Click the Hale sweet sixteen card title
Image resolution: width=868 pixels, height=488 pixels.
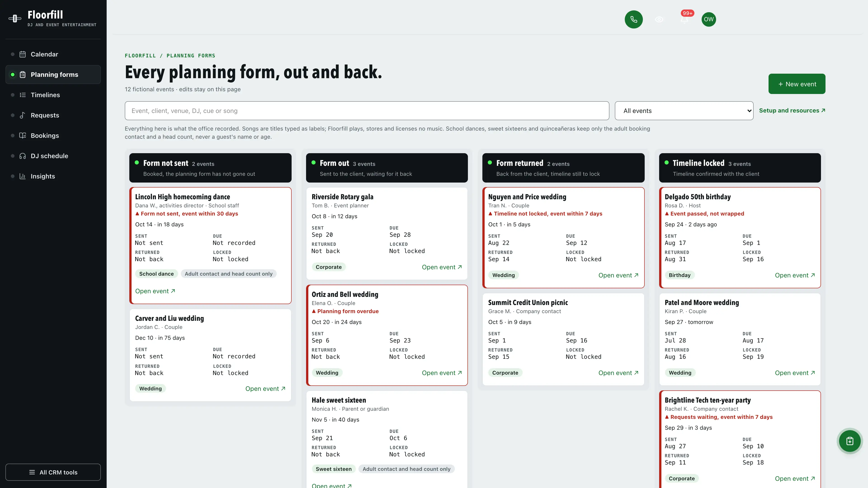point(339,400)
